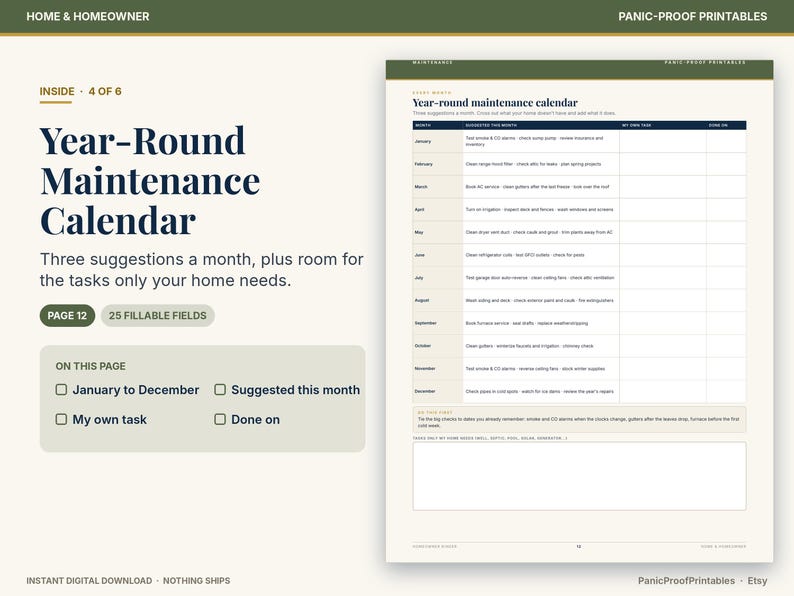Screen dimensions: 794x596
Task: Select the May row label
Action: click(x=419, y=232)
